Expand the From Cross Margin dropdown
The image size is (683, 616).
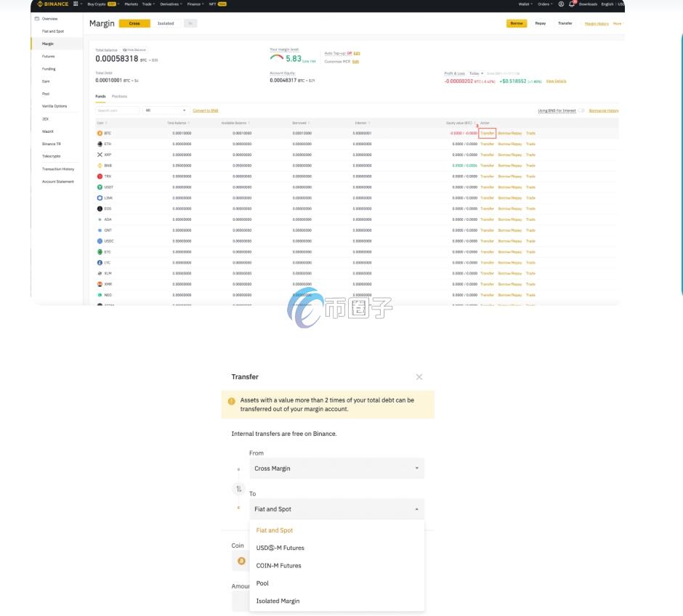coord(336,469)
